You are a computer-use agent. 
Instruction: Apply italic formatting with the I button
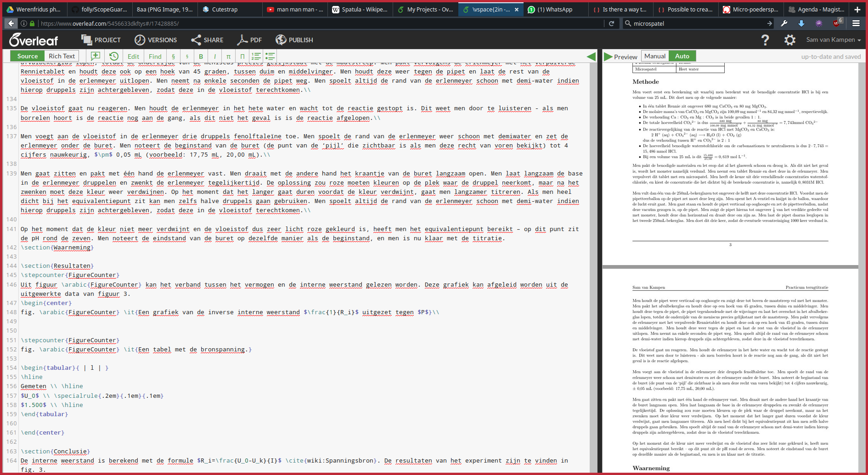point(214,57)
